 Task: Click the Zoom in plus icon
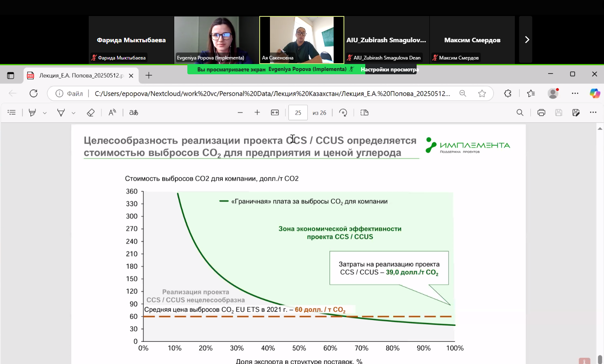[x=257, y=112]
